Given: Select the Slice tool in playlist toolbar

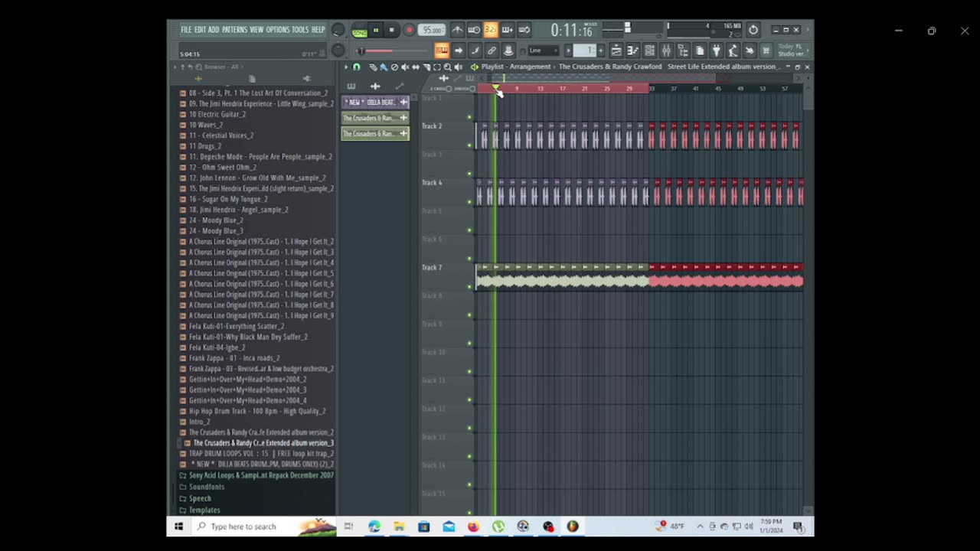Looking at the screenshot, I should pos(426,67).
